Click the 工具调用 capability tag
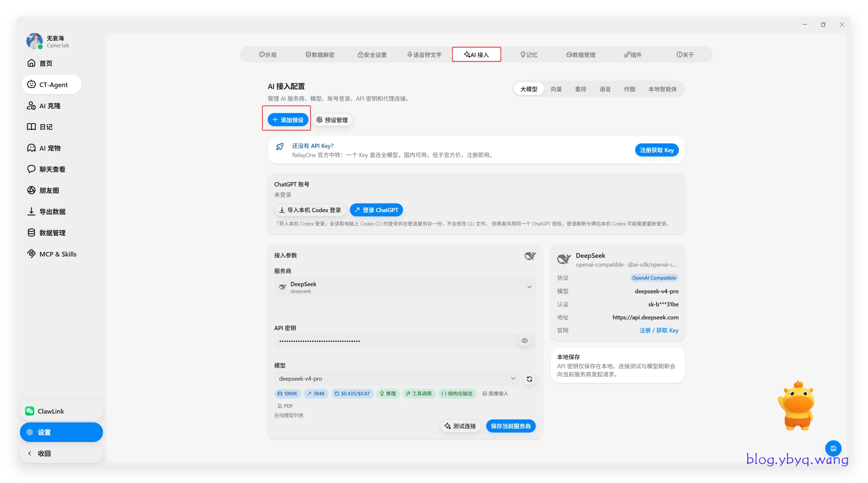 [x=418, y=394]
